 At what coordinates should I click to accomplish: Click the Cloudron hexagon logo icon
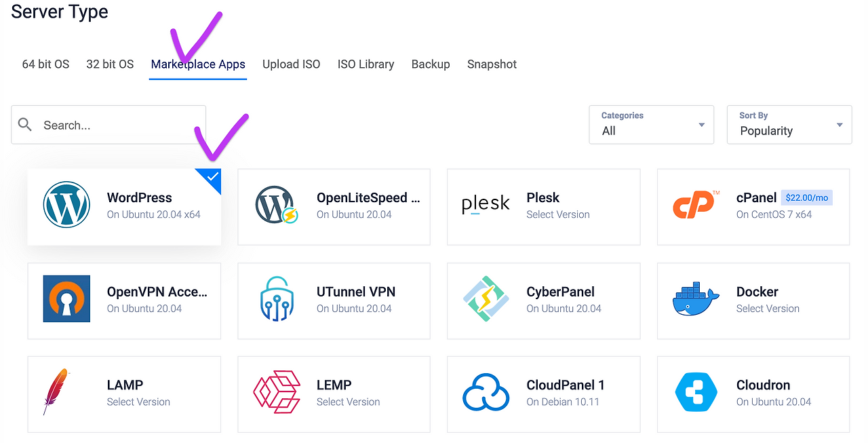coord(696,392)
